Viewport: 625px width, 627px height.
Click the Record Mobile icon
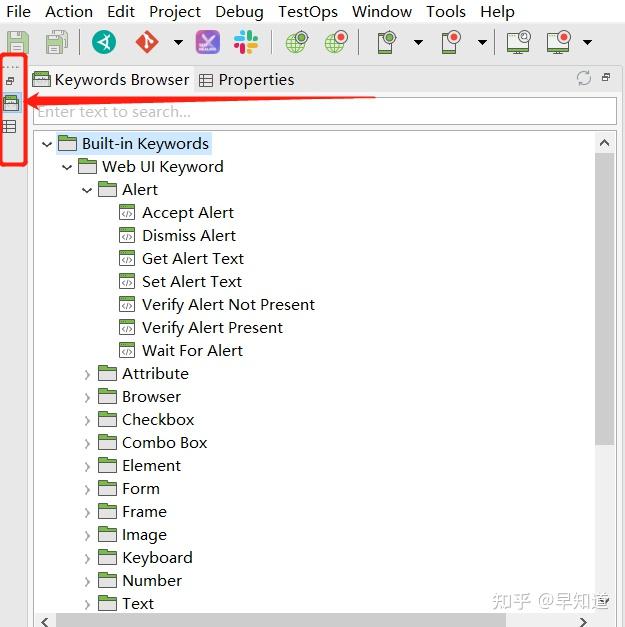pyautogui.click(x=451, y=42)
